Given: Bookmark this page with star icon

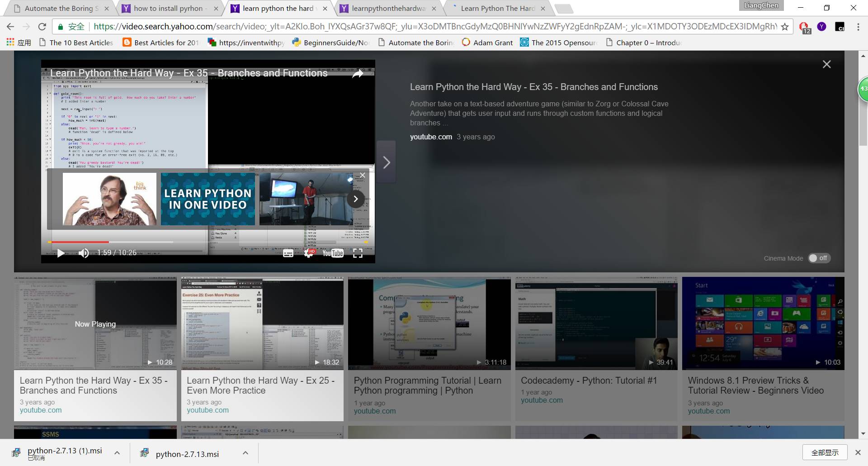Looking at the screenshot, I should (x=785, y=27).
